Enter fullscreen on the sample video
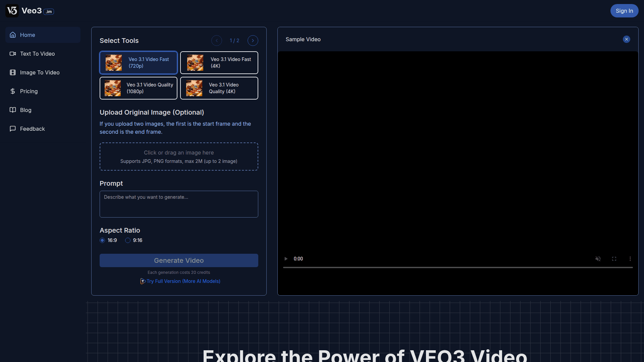The height and width of the screenshot is (362, 644). [614, 258]
